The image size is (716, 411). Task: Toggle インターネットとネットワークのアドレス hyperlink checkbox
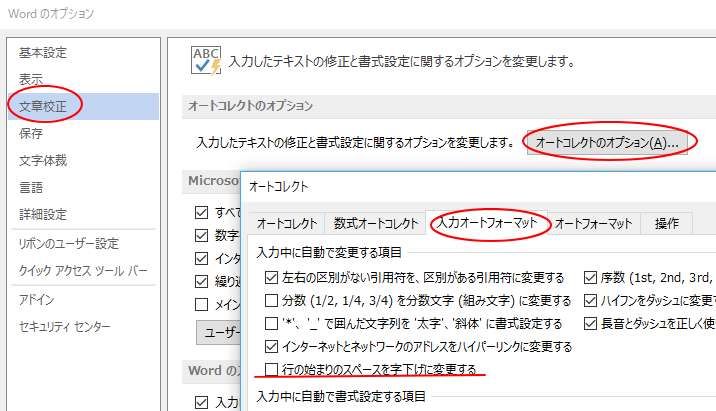coord(271,346)
